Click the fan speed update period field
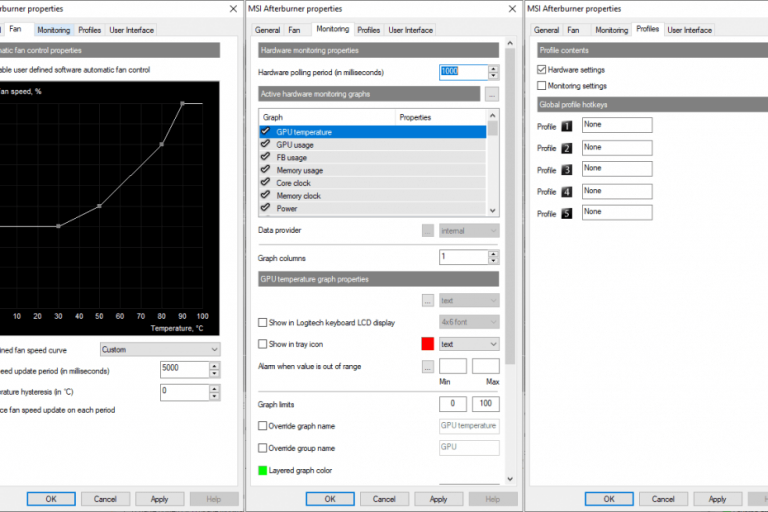This screenshot has width=768, height=512. [x=185, y=369]
